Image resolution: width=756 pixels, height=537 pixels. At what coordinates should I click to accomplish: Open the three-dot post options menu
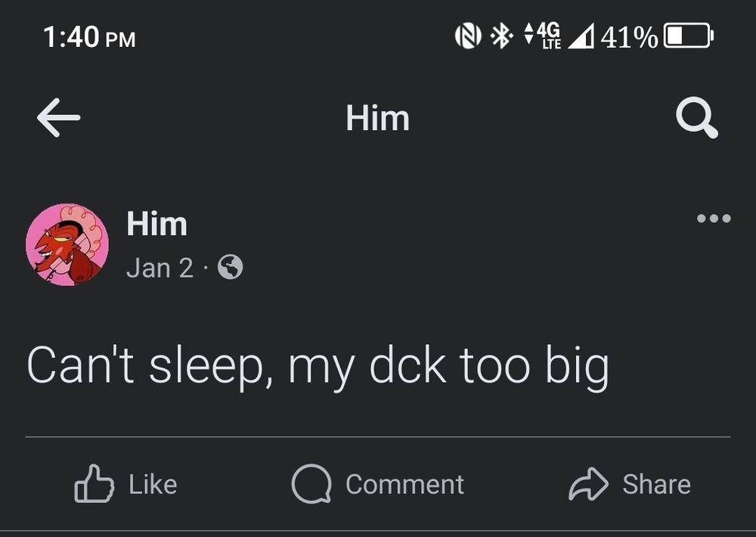(714, 219)
